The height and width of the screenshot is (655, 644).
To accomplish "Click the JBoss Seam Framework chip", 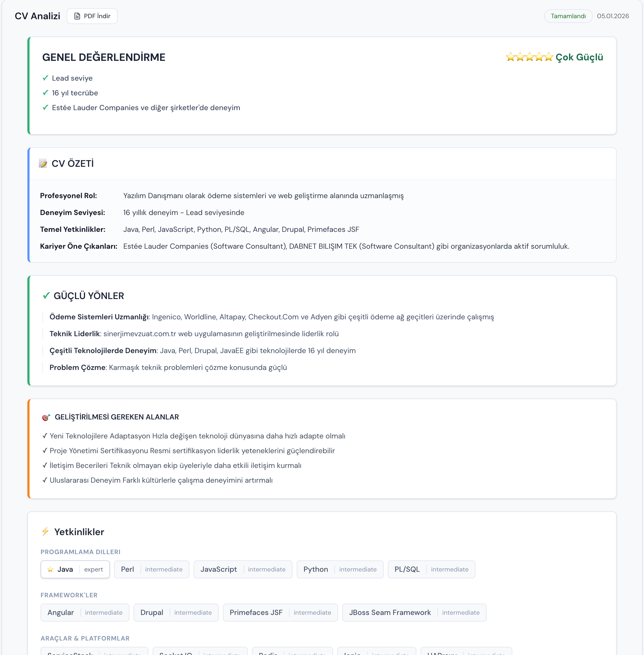I will coord(414,612).
